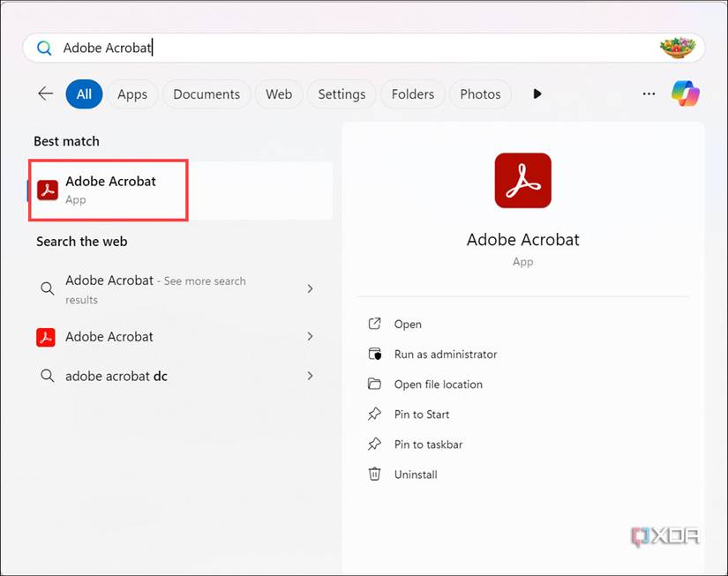728x576 pixels.
Task: Click the Run as administrator shield icon
Action: 375,354
